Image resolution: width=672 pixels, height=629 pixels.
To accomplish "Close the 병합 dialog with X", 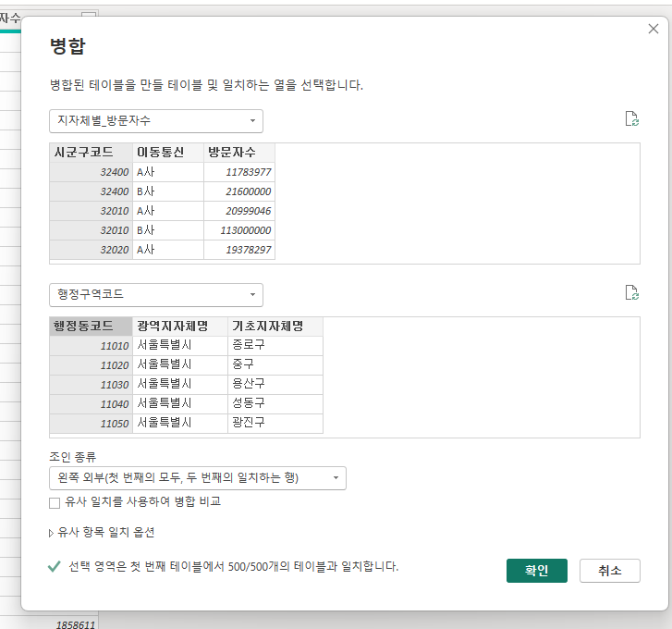I will [654, 29].
